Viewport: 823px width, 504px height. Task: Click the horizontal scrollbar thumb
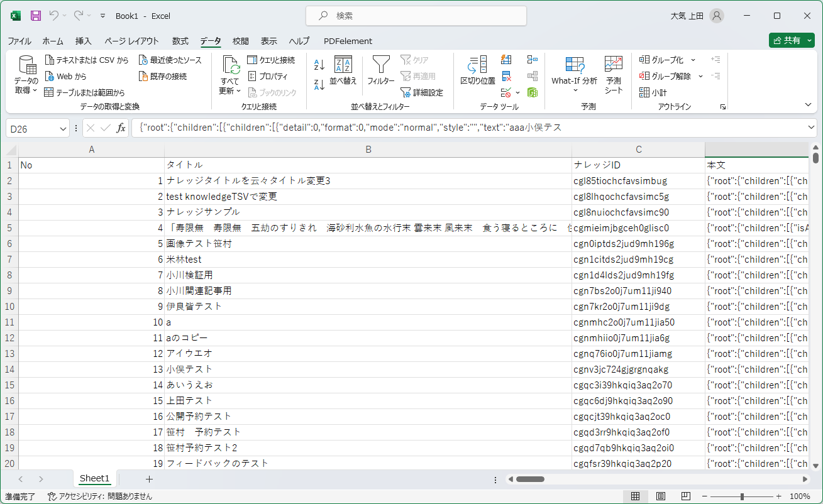click(530, 479)
